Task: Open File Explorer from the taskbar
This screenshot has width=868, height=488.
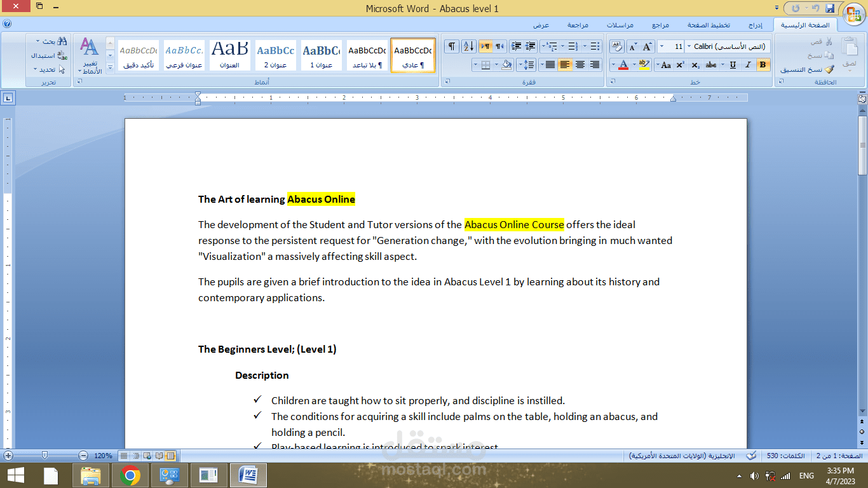Action: point(91,475)
